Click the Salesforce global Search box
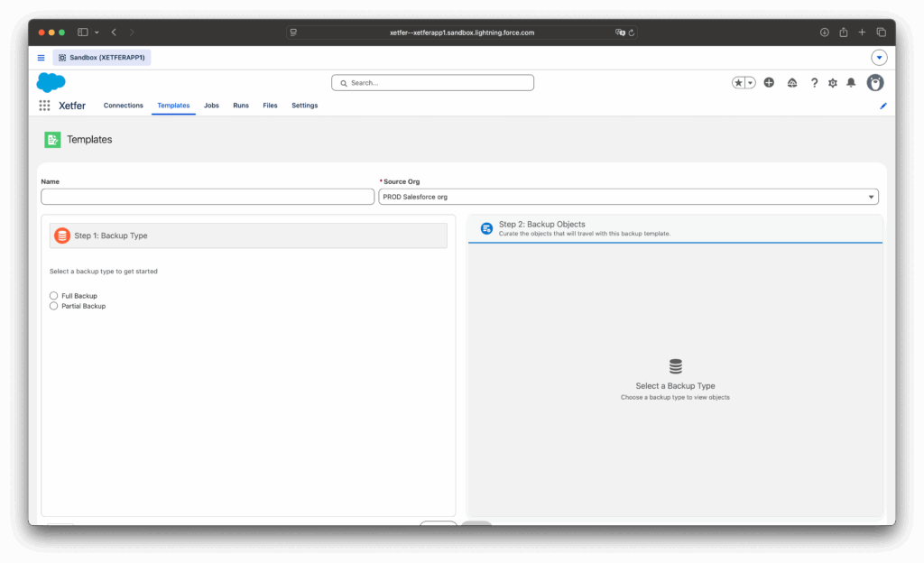924x563 pixels. coord(432,83)
